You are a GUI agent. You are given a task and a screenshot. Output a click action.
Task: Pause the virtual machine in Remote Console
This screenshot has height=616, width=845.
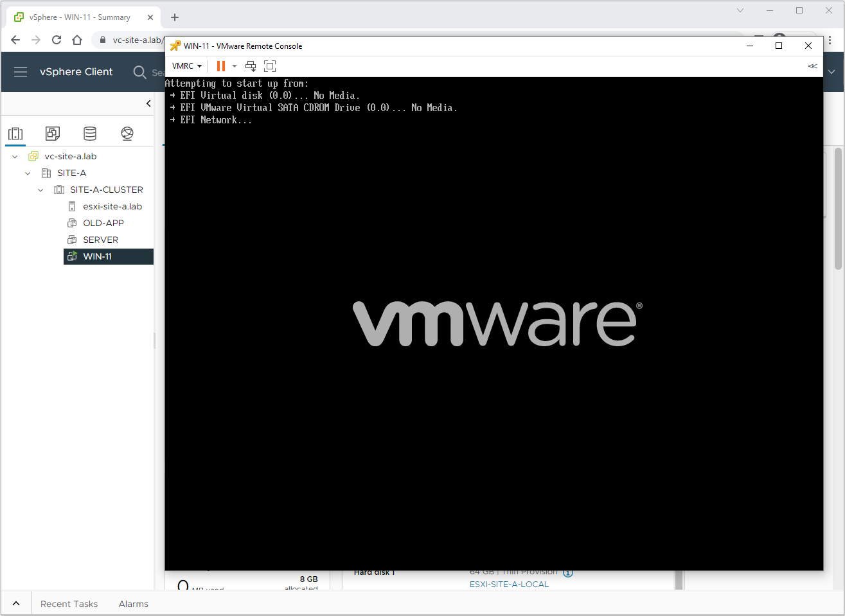(x=221, y=66)
